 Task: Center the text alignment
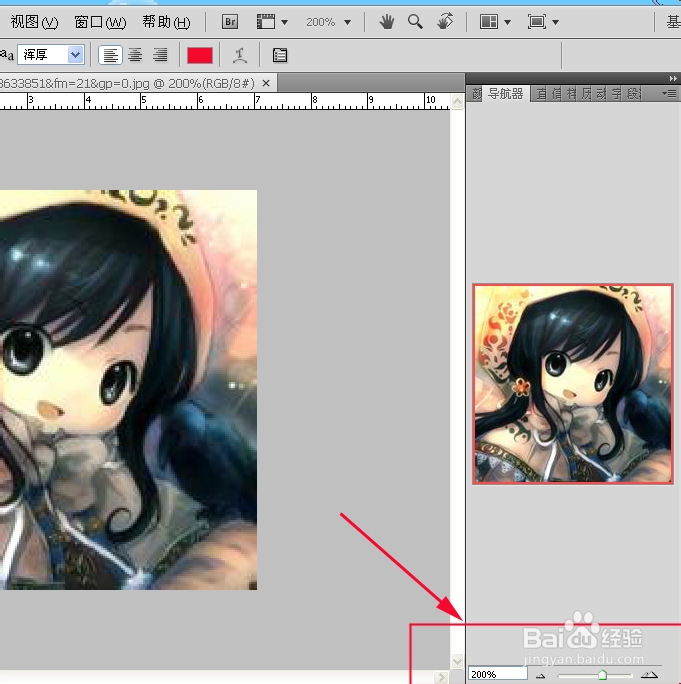(135, 55)
